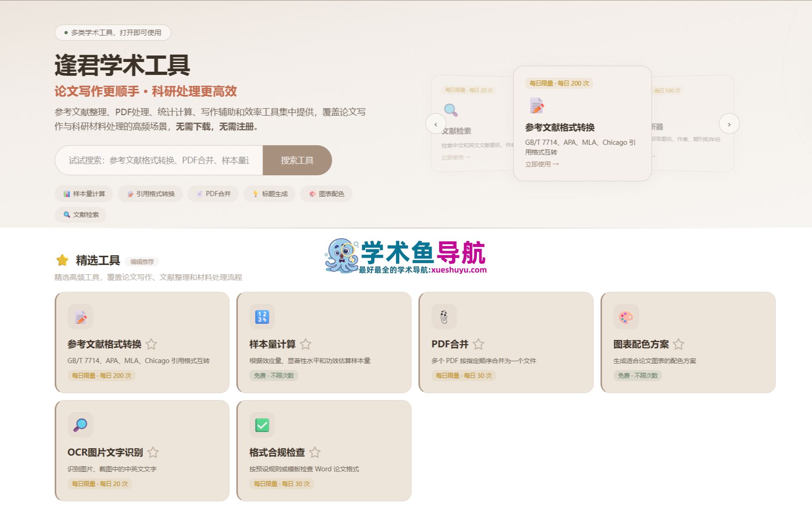
Task: Favorite 样本量计算 with its star
Action: (x=305, y=344)
